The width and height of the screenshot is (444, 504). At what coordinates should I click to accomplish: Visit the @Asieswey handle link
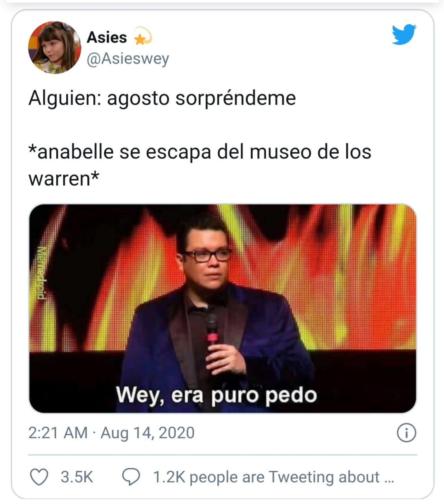(128, 59)
